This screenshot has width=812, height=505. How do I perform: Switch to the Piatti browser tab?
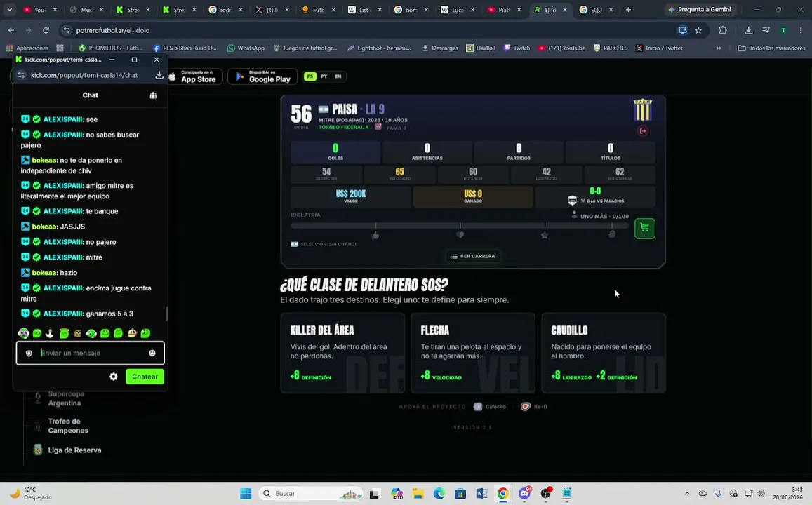coord(504,9)
